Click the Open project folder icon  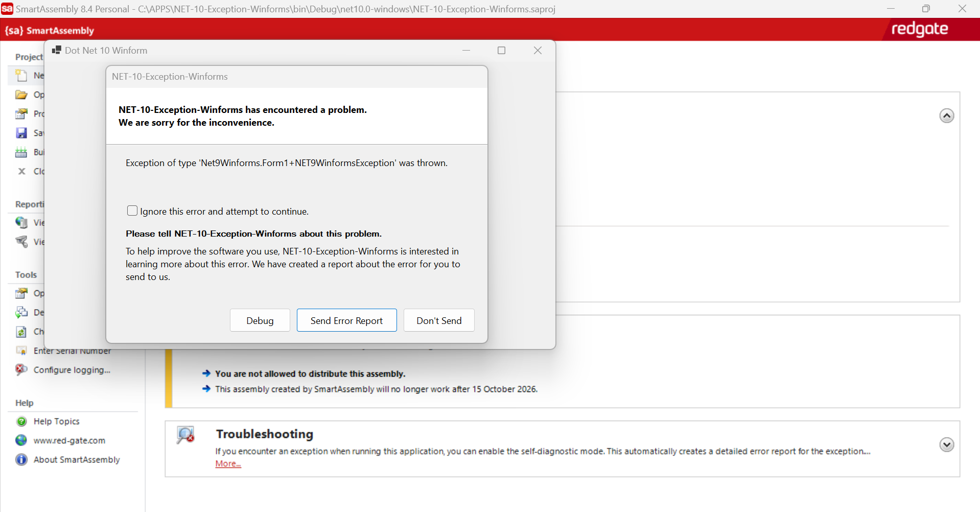pos(21,95)
